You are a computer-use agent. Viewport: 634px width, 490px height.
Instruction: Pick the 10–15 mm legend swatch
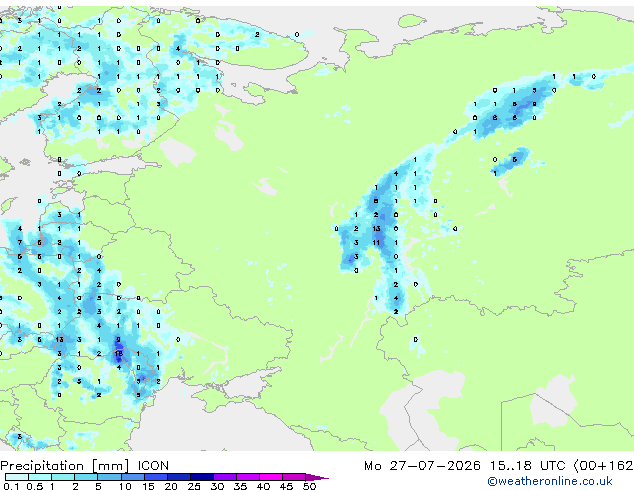[x=132, y=477]
